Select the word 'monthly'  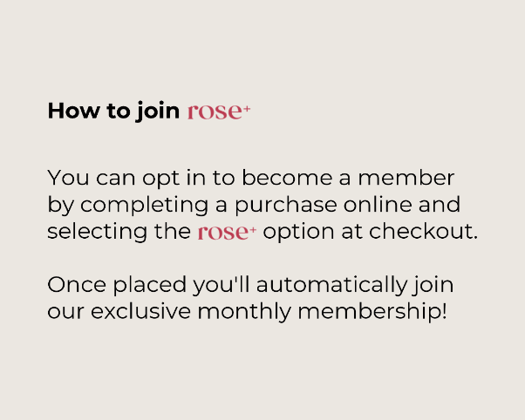[244, 312]
